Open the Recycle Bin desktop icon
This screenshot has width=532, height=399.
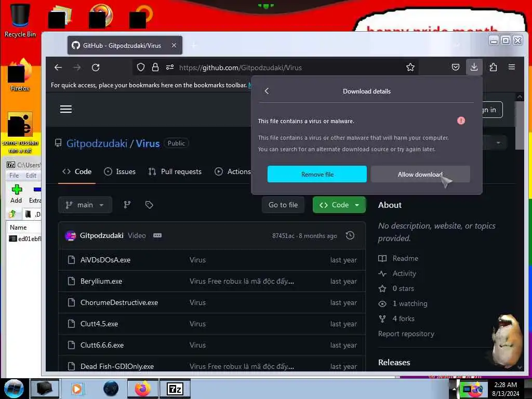tap(20, 20)
